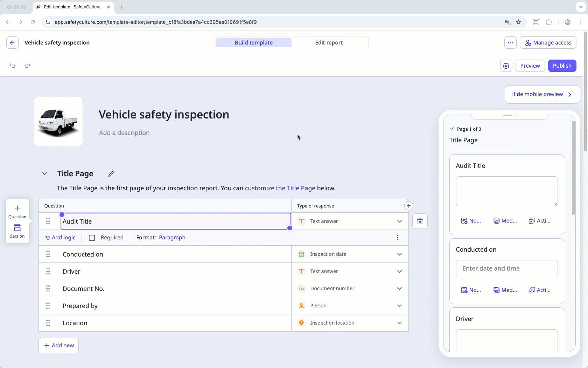The image size is (588, 368).
Task: Reload the page with the browser refresh icon
Action: point(33,22)
